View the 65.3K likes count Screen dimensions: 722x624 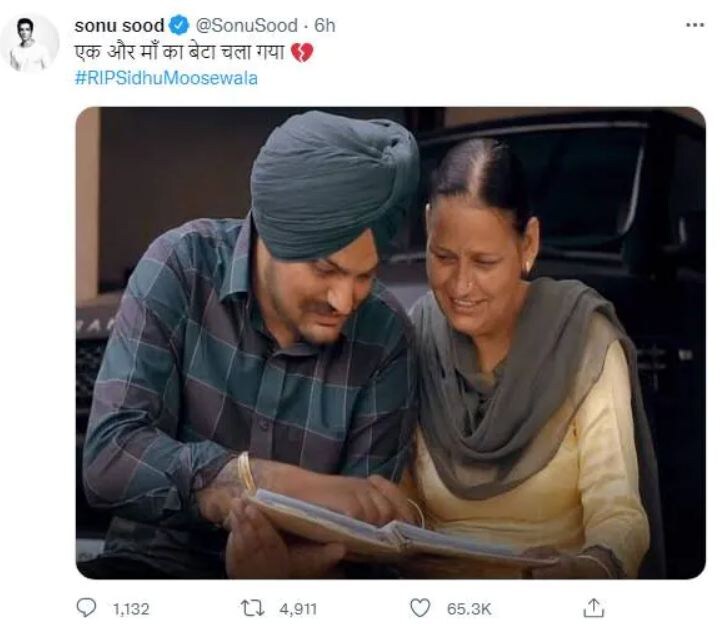click(x=469, y=609)
